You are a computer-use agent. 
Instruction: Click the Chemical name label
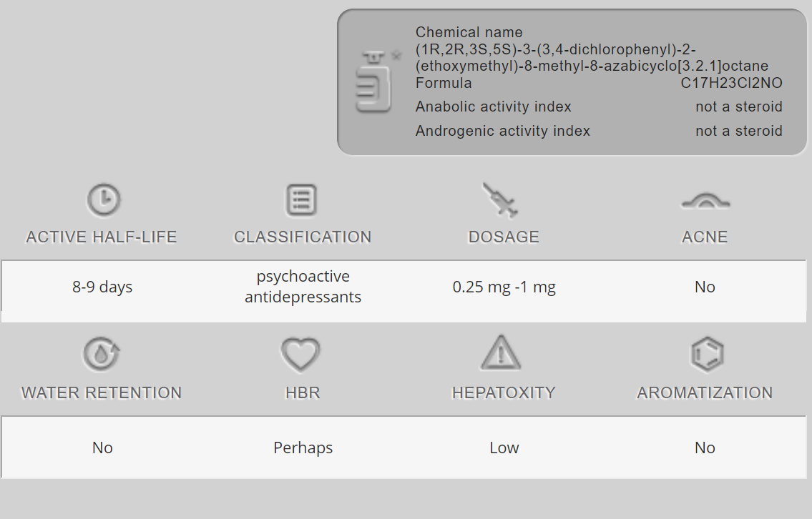tap(469, 32)
